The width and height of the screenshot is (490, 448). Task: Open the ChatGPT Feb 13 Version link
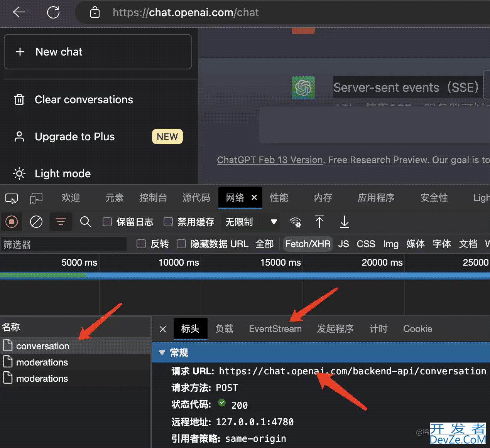[x=270, y=160]
